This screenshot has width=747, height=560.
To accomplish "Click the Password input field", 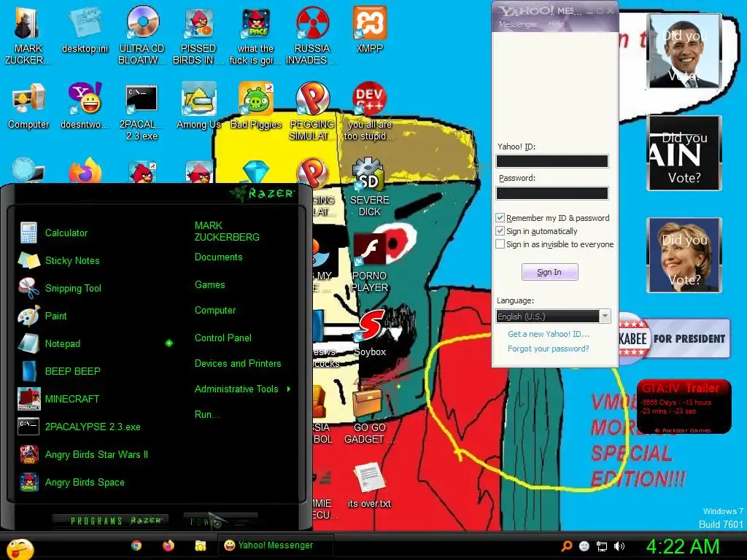I will point(552,192).
